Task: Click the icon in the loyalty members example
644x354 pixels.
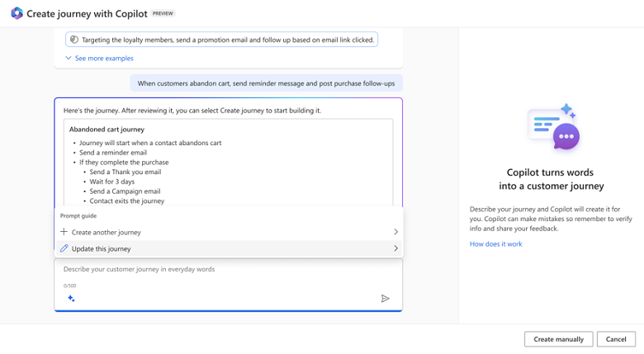Action: pos(74,40)
